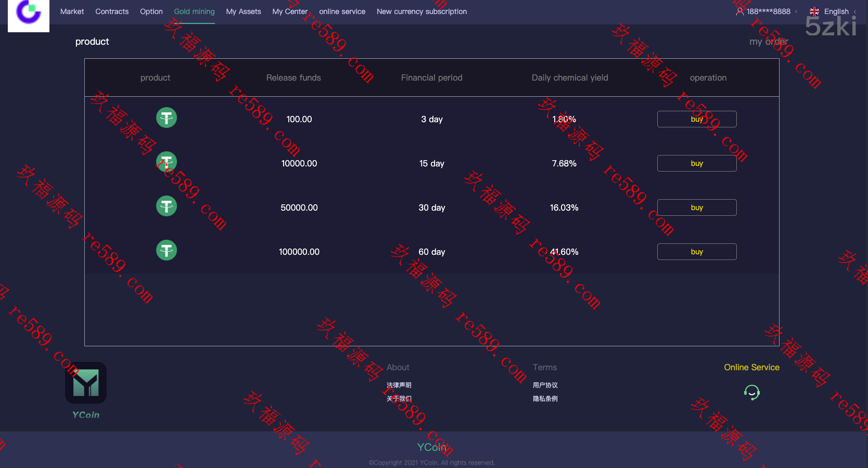This screenshot has height=468, width=868.
Task: Open the 用户协议 terms link
Action: [545, 385]
